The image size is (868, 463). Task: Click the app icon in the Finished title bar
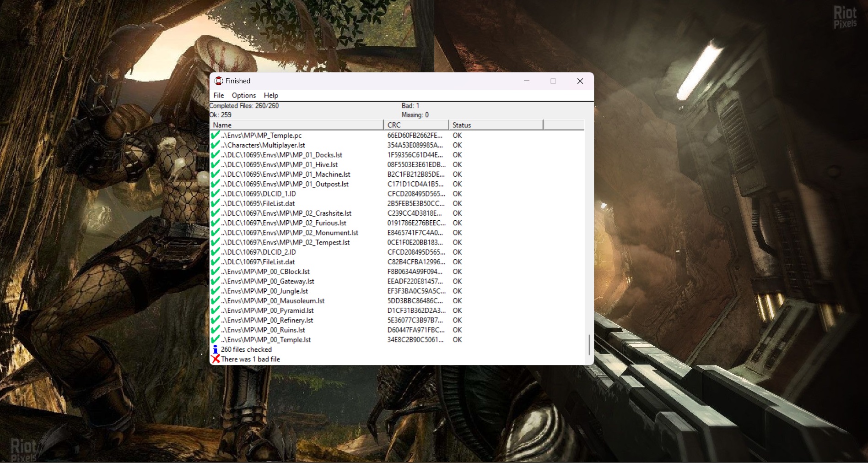[219, 81]
